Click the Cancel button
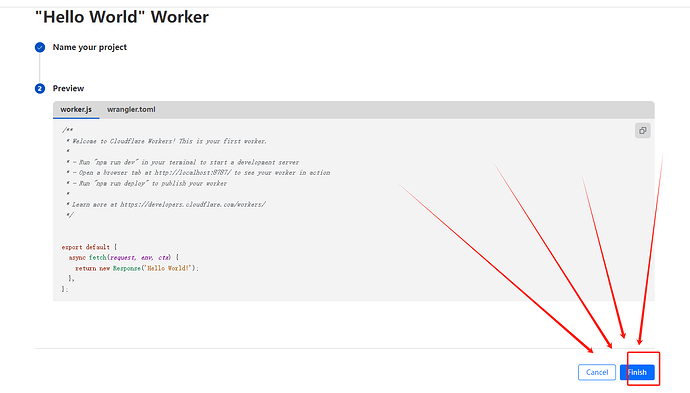This screenshot has height=393, width=690. 597,372
